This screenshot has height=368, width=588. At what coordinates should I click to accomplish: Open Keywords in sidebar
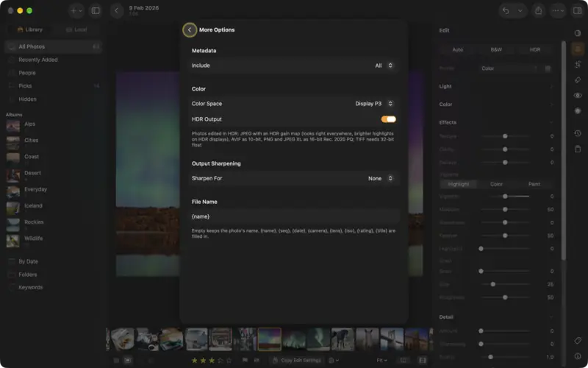pos(53,287)
